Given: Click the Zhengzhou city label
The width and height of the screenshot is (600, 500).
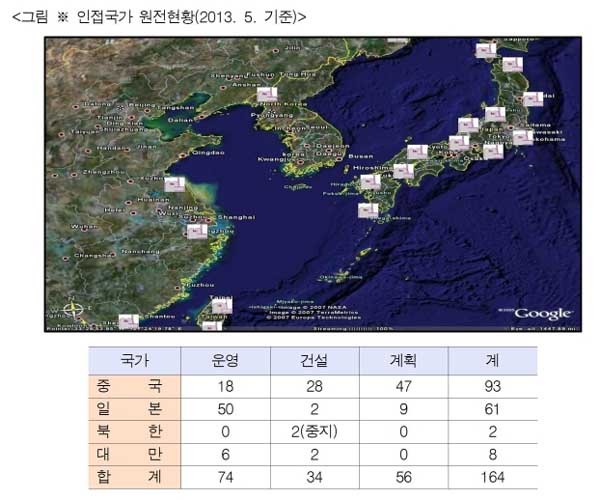Looking at the screenshot, I should 103,172.
